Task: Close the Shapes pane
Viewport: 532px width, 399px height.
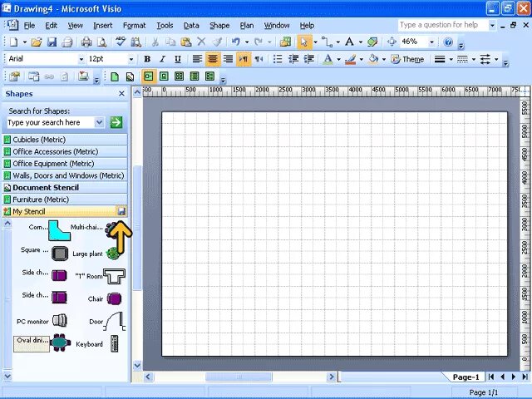Action: click(x=121, y=94)
